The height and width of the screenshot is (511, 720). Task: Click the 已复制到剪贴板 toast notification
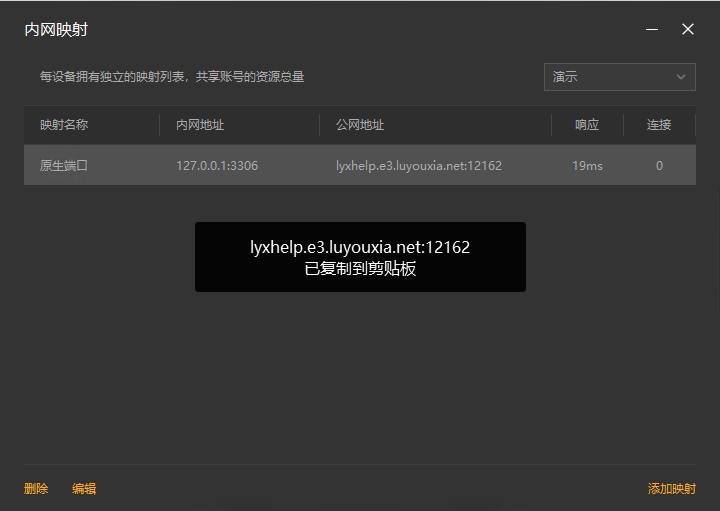(x=360, y=257)
